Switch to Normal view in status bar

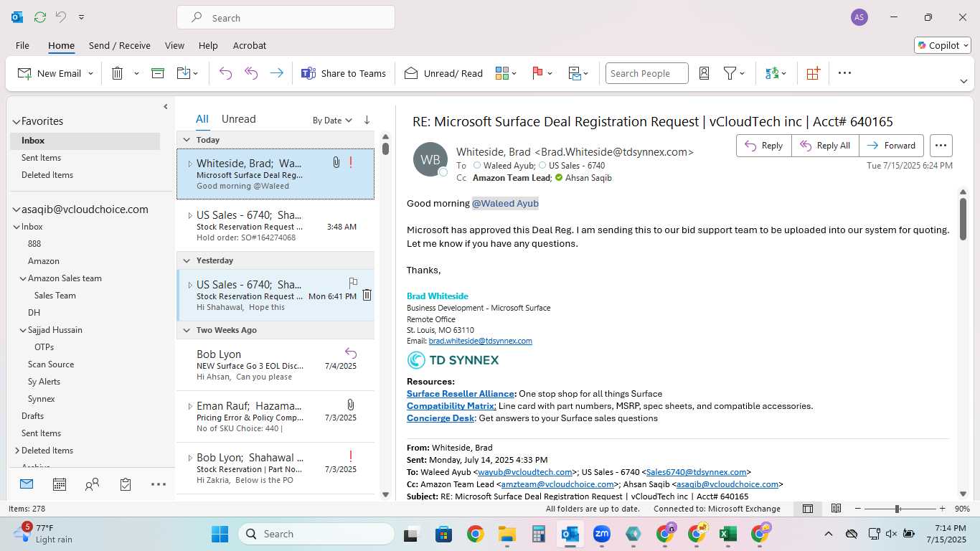click(808, 509)
